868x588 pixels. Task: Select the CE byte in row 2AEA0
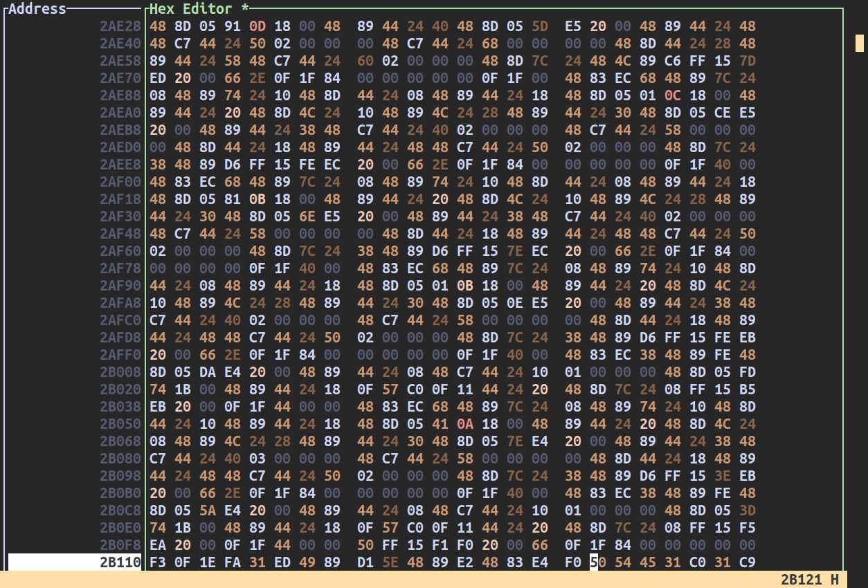[723, 113]
